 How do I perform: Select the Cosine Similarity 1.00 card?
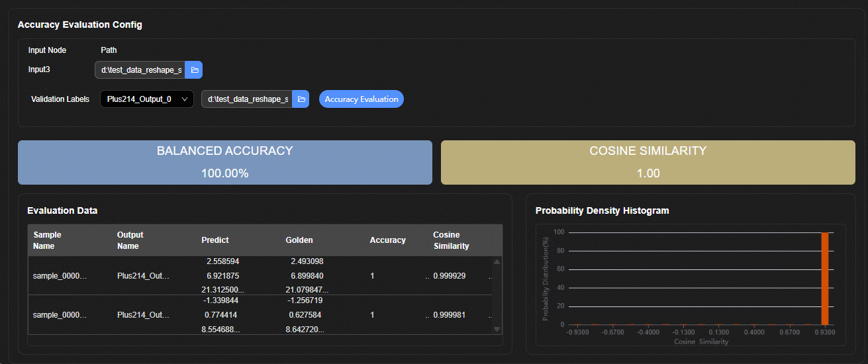pyautogui.click(x=648, y=162)
